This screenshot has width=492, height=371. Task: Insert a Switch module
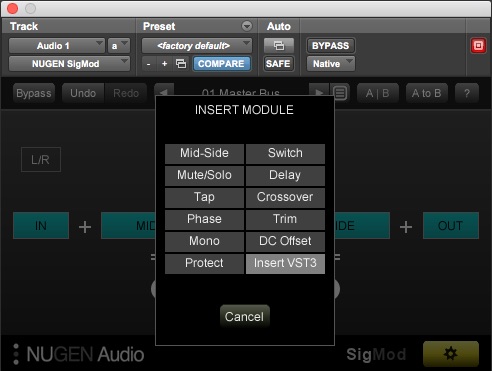tap(285, 153)
